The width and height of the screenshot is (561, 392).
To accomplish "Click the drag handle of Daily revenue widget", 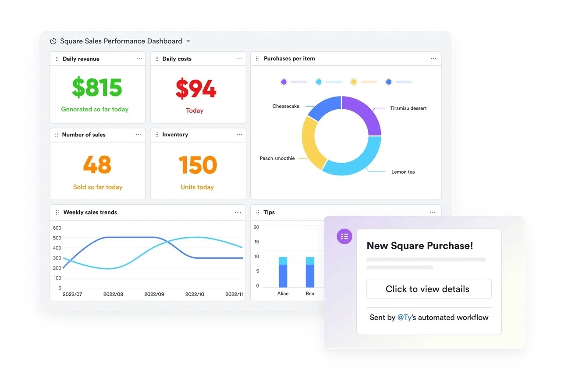I will [x=57, y=59].
